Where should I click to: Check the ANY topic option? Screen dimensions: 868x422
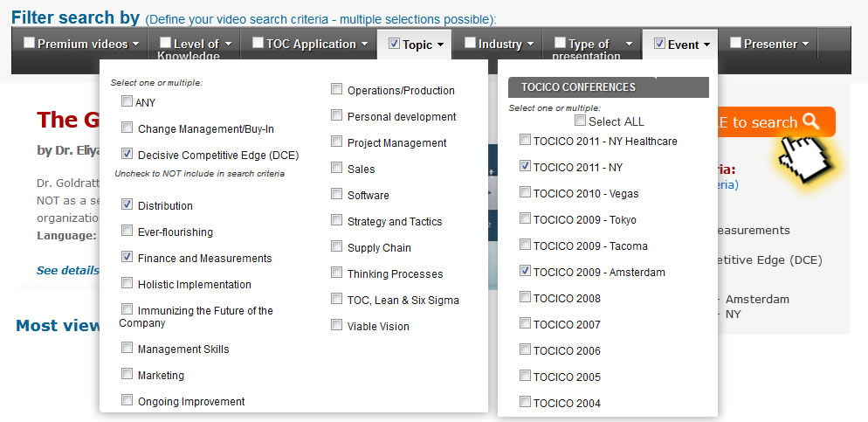pos(127,102)
